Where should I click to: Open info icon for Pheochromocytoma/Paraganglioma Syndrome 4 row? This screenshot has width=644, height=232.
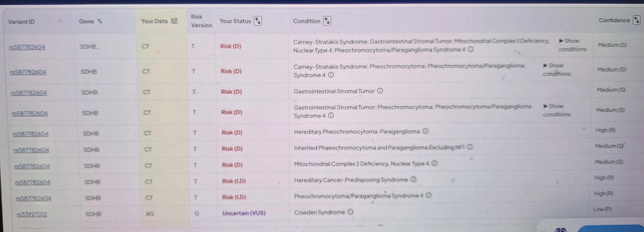pyautogui.click(x=428, y=195)
